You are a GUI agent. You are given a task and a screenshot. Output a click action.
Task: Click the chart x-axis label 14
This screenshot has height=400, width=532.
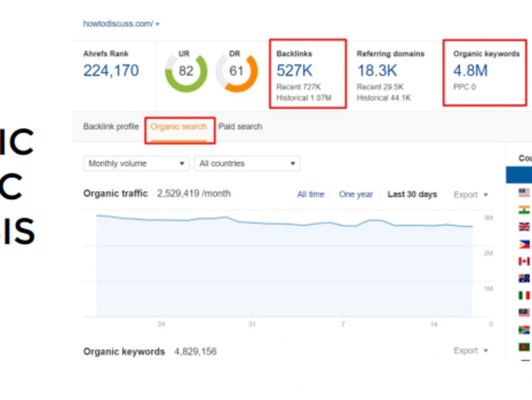pos(434,324)
